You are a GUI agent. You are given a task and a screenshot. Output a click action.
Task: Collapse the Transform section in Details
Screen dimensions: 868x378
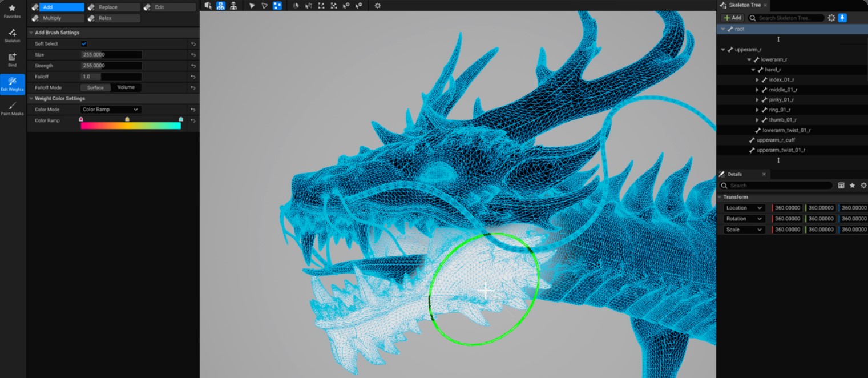[720, 197]
